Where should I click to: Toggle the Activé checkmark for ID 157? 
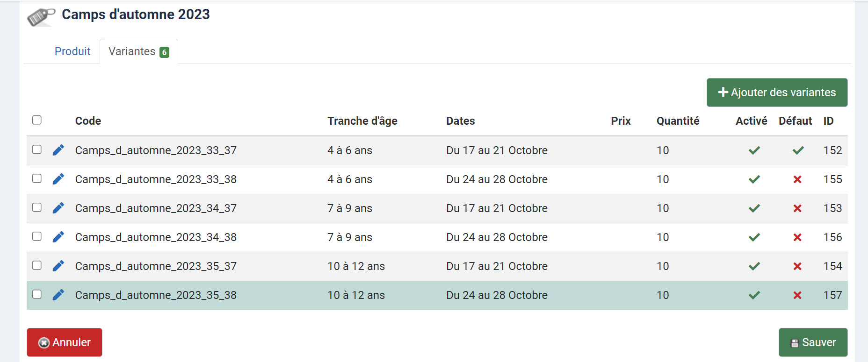[754, 295]
